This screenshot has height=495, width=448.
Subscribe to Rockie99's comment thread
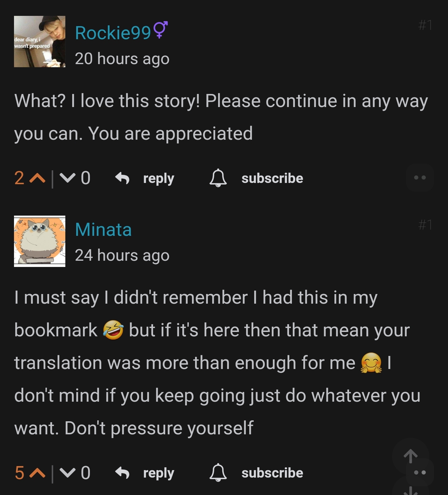click(x=272, y=178)
